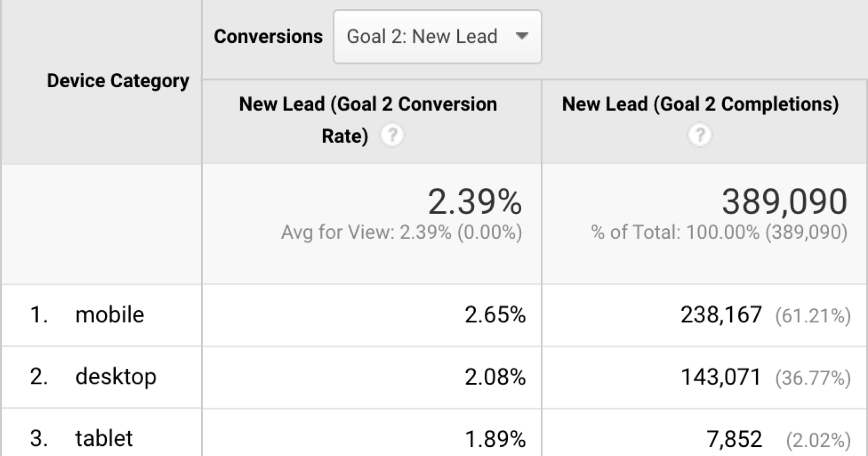Click the tablet device category link

coord(104,438)
